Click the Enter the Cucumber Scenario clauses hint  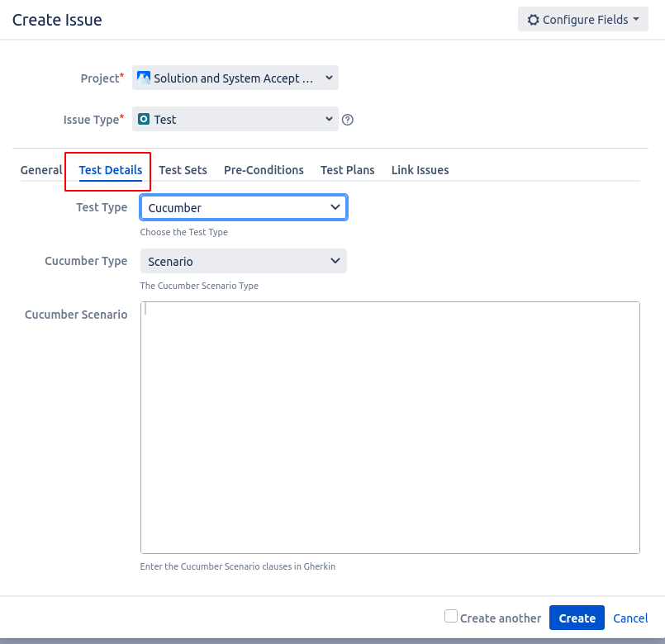point(238,566)
